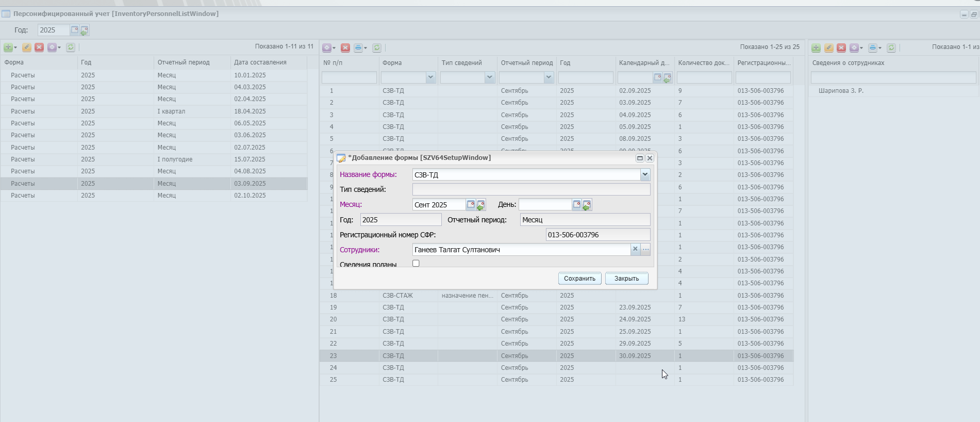Click the green add icon in employees panel toolbar

pyautogui.click(x=816, y=48)
